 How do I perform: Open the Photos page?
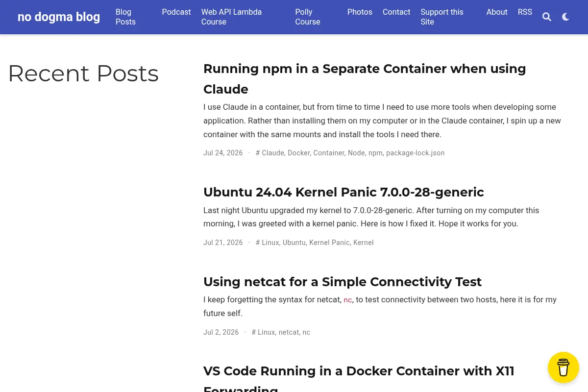(x=360, y=12)
